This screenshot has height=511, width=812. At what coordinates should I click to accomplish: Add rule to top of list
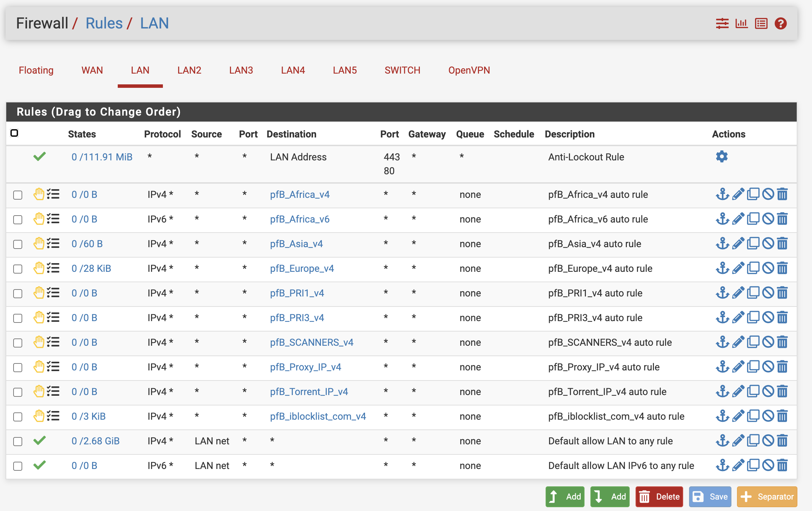565,497
